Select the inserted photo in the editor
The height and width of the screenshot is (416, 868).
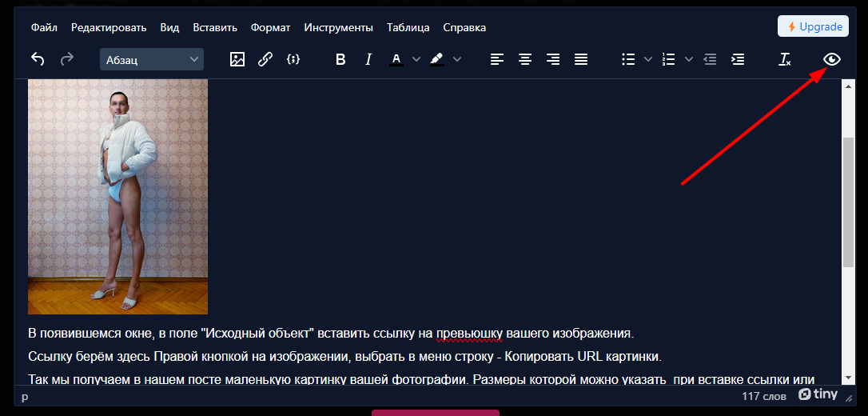(118, 197)
